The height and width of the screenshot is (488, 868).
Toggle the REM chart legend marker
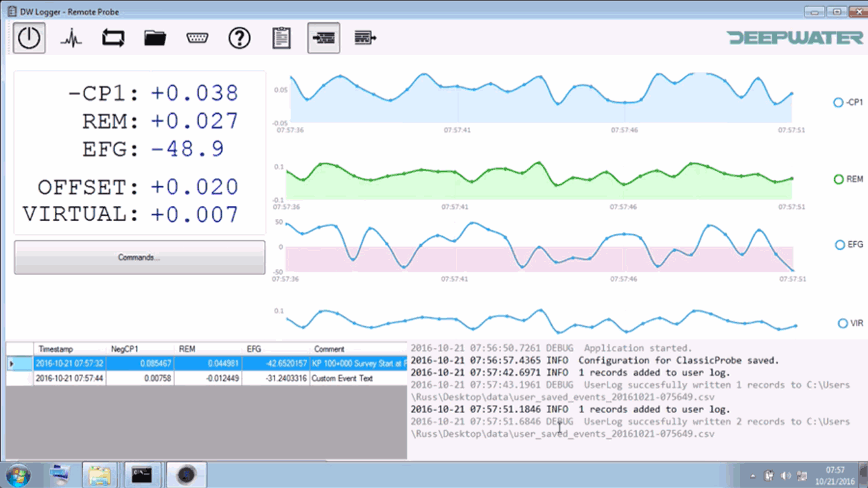click(838, 179)
